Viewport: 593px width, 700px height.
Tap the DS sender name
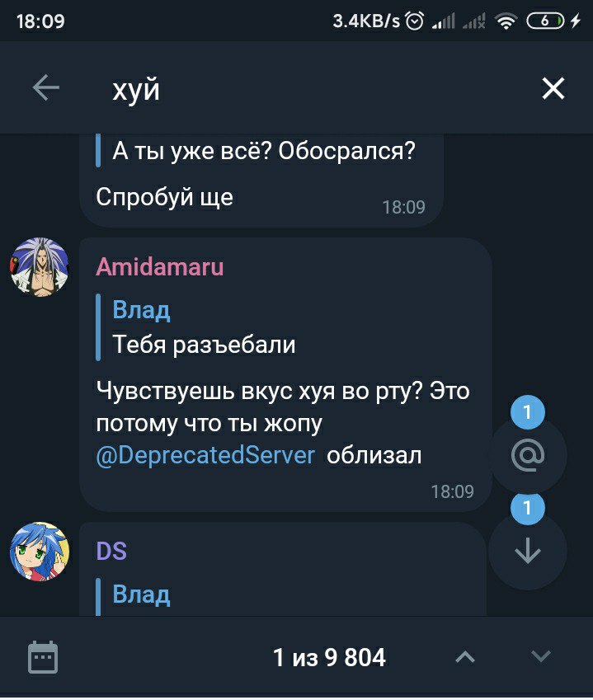point(111,551)
